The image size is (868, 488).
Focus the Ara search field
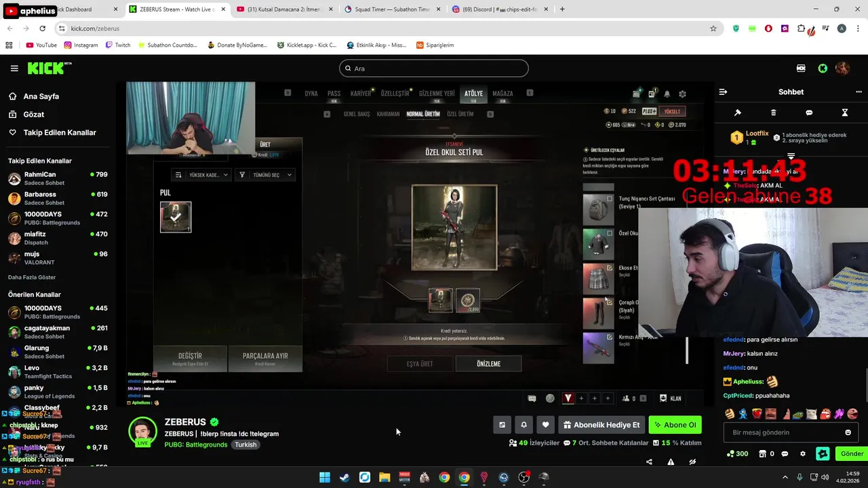coord(434,68)
